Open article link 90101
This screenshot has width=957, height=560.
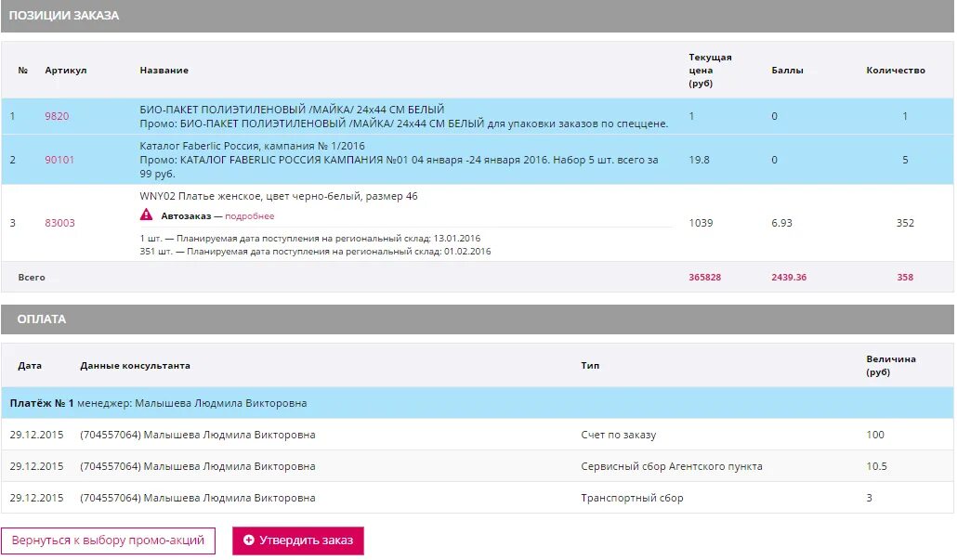(59, 160)
